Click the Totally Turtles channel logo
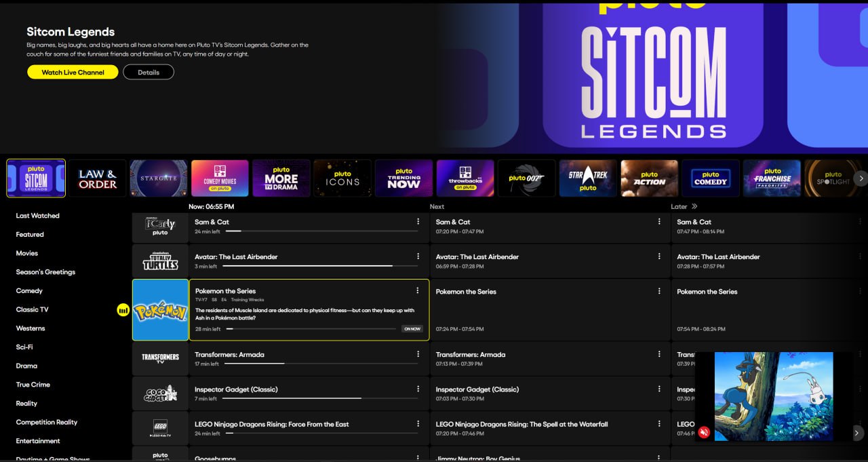 click(x=160, y=261)
